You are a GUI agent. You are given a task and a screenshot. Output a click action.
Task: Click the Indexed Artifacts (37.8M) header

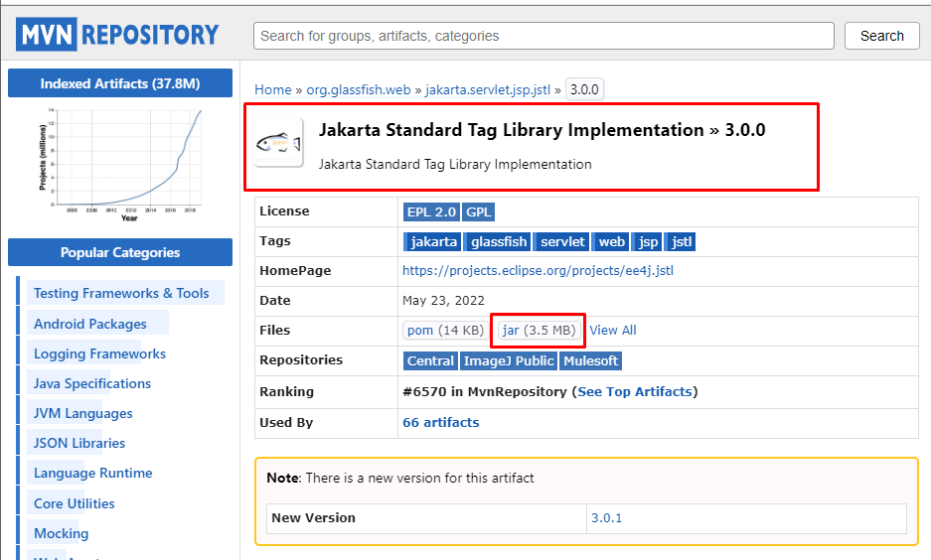(x=120, y=83)
